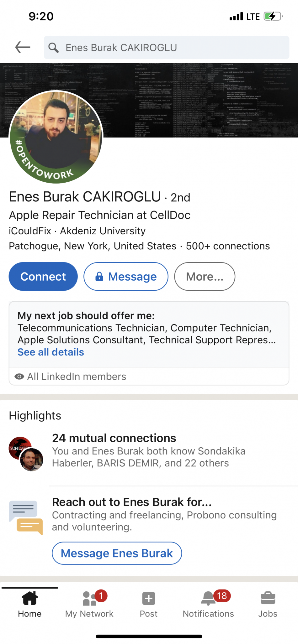Expand See all details
Screen dimensions: 298x644
pos(51,352)
